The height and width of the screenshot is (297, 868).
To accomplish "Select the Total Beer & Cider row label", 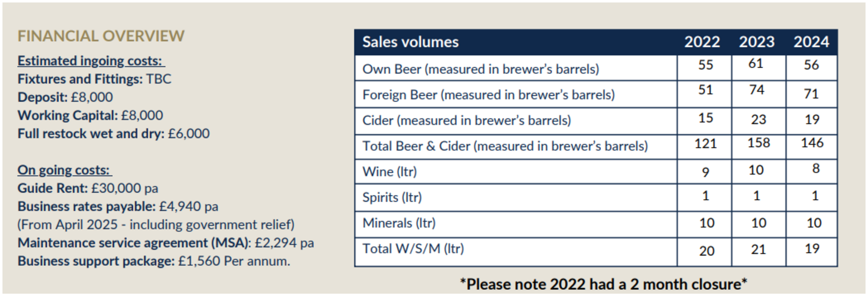I will [x=505, y=146].
